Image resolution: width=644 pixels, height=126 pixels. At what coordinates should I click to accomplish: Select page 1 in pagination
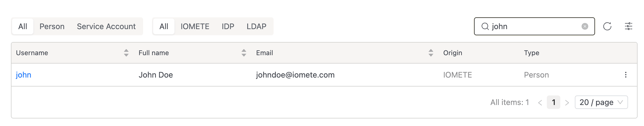click(x=553, y=102)
